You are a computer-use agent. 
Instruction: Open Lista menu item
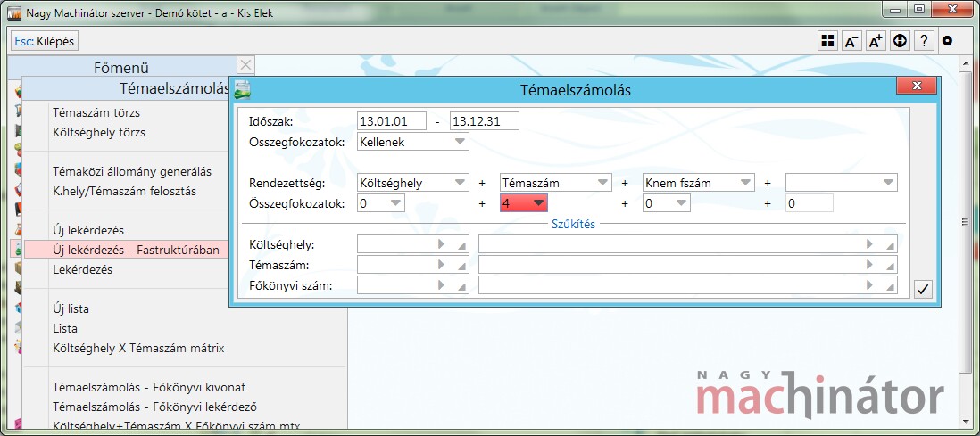pos(65,328)
